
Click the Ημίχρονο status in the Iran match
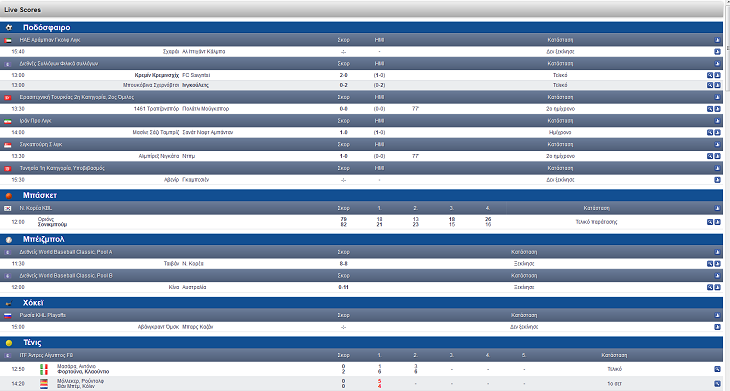pos(560,133)
